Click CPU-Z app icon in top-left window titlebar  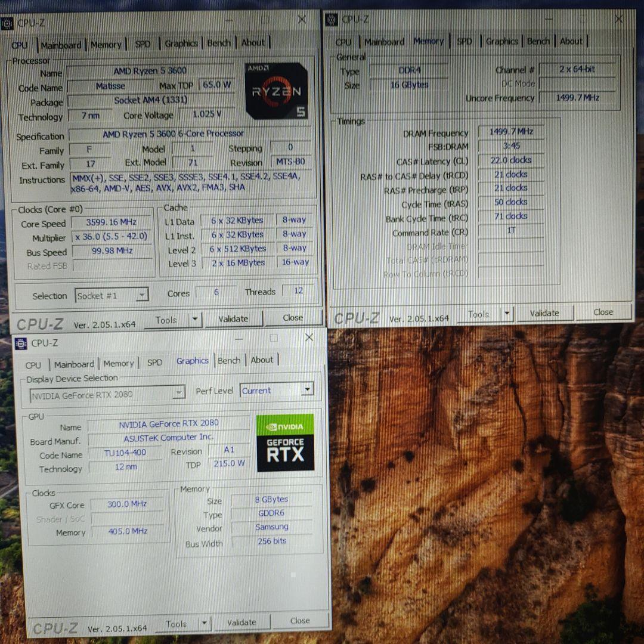point(7,24)
